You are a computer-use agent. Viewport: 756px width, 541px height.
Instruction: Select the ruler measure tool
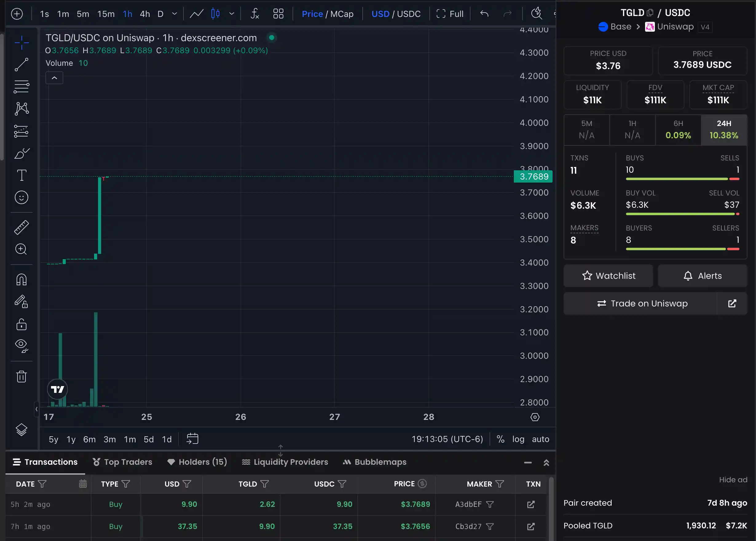[21, 227]
